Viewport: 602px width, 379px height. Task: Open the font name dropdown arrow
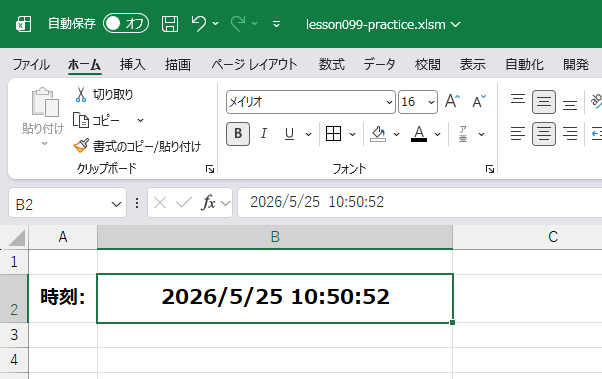(389, 102)
